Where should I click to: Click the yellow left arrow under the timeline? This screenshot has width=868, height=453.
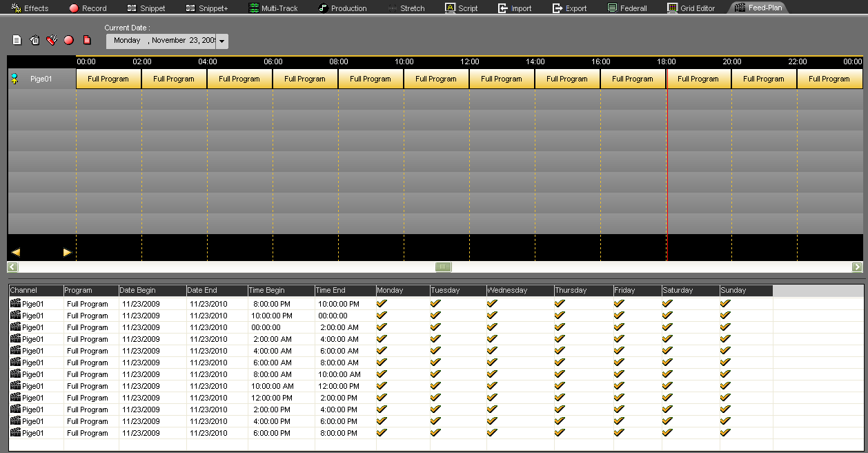[x=15, y=252]
